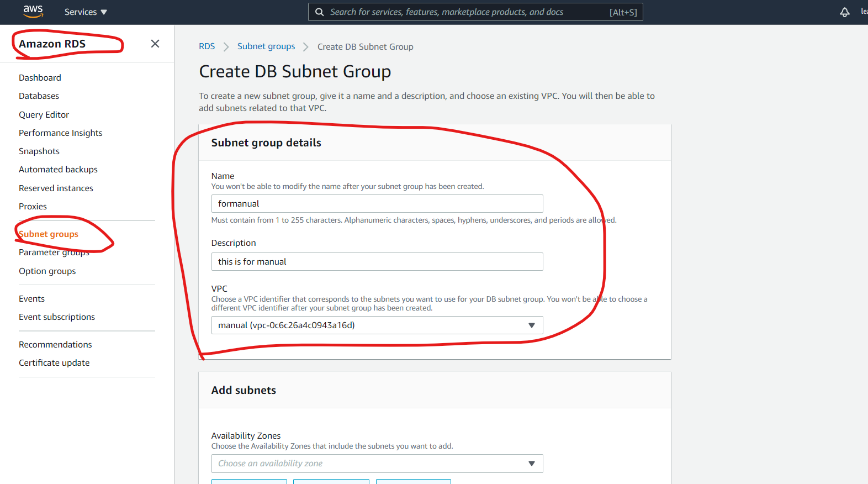Open Automated backups page
The height and width of the screenshot is (484, 868).
(x=58, y=170)
